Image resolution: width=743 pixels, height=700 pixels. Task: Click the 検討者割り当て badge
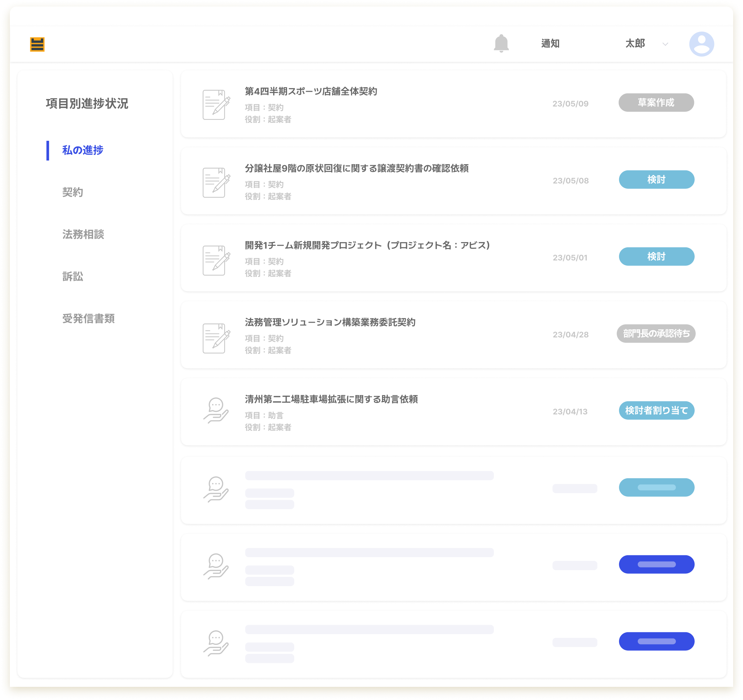[x=657, y=411]
